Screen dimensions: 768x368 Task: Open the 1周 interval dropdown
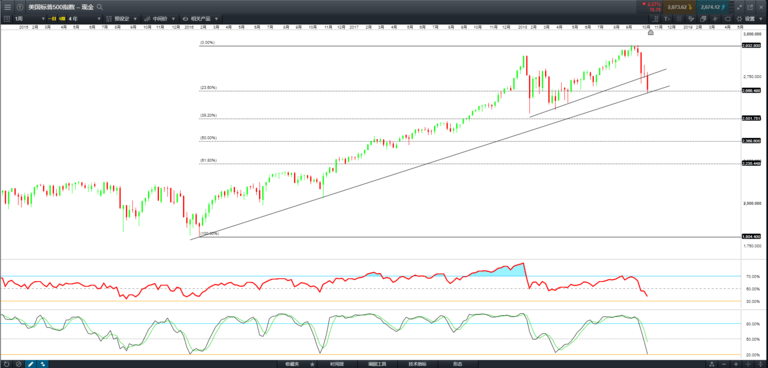pyautogui.click(x=29, y=19)
